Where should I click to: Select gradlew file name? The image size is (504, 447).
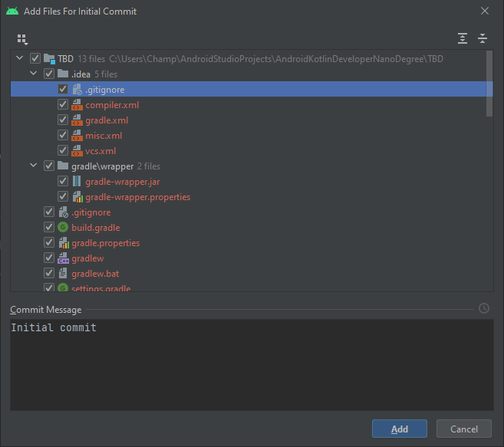[87, 258]
